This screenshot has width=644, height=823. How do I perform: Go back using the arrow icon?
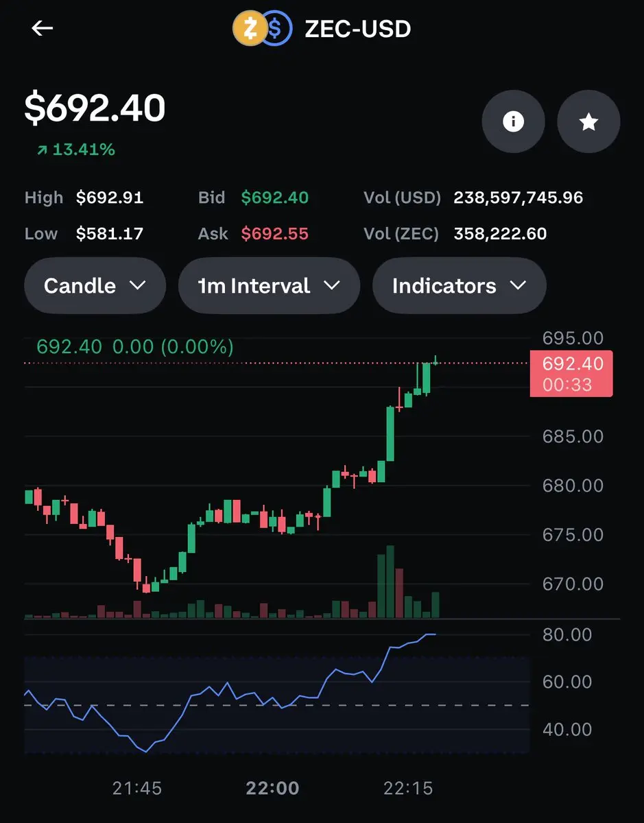[43, 28]
